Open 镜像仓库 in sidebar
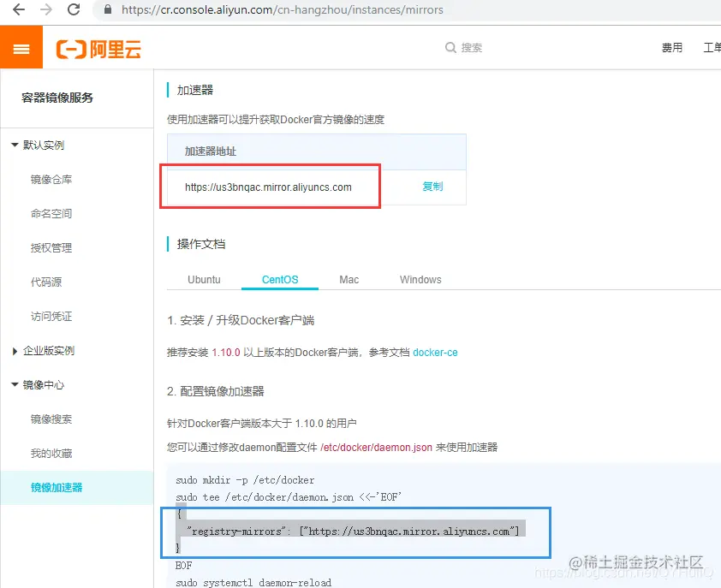This screenshot has width=721, height=588. 51,179
